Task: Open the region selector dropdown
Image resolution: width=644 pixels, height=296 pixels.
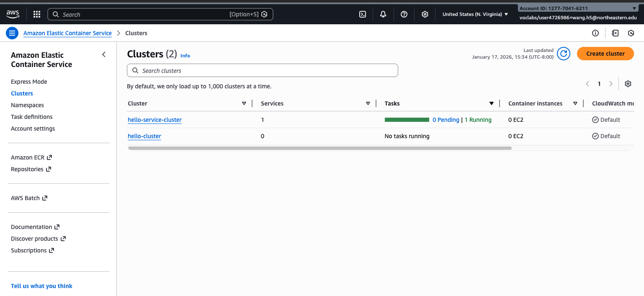Action: coord(475,14)
